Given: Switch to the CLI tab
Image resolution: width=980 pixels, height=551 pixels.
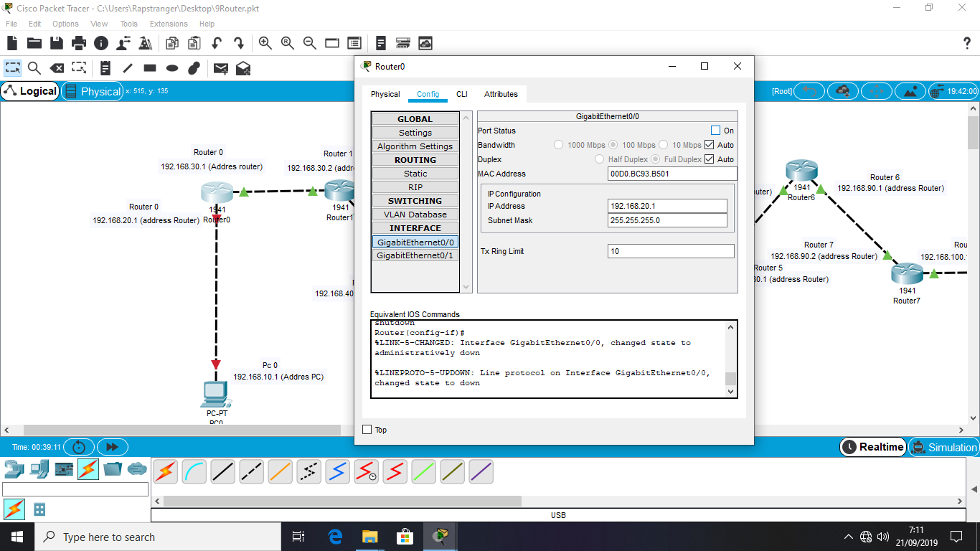Looking at the screenshot, I should (x=462, y=94).
